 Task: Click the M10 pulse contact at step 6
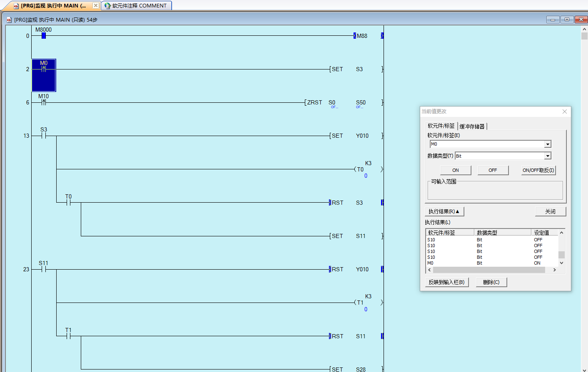click(x=44, y=102)
